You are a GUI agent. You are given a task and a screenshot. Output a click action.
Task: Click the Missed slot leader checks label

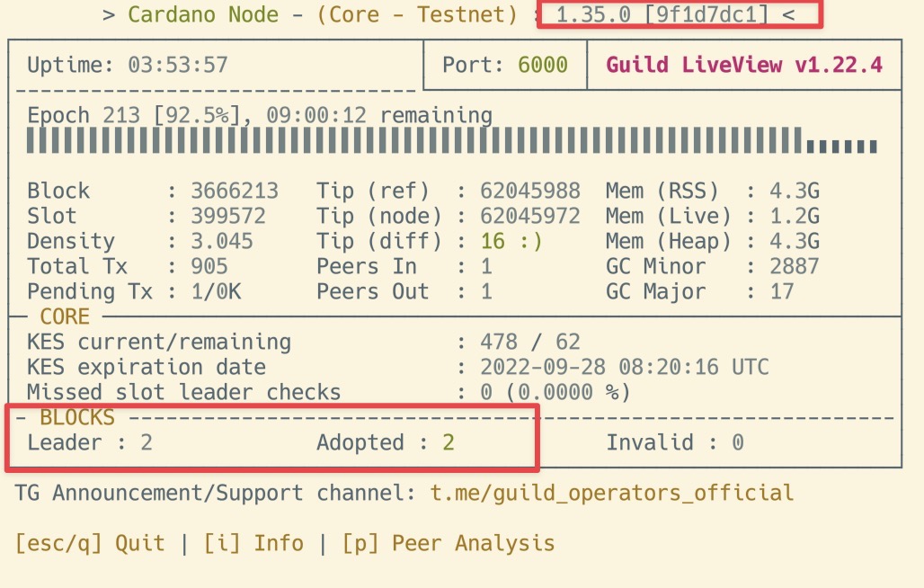184,392
